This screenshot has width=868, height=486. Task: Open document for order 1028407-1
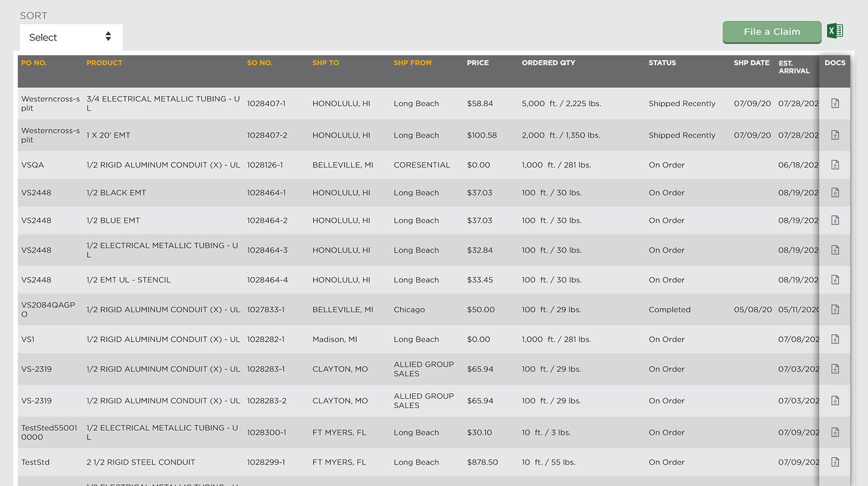835,103
